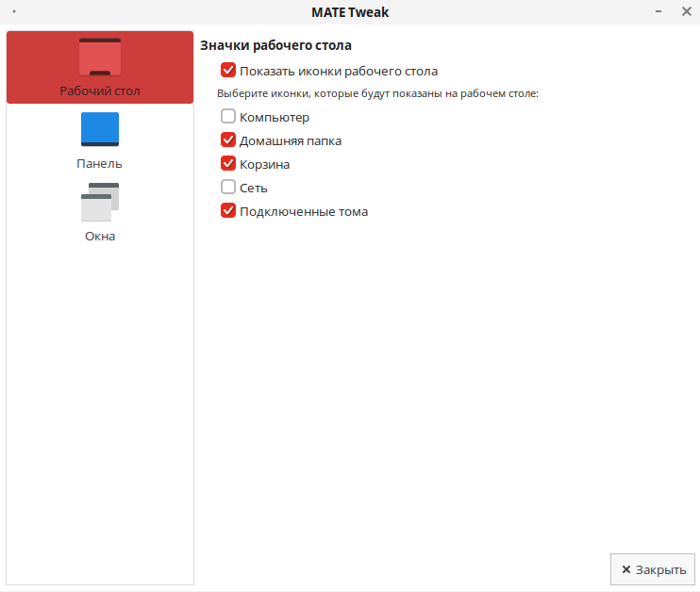This screenshot has width=700, height=592.
Task: Uncheck the Корзина checkbox
Action: click(227, 164)
